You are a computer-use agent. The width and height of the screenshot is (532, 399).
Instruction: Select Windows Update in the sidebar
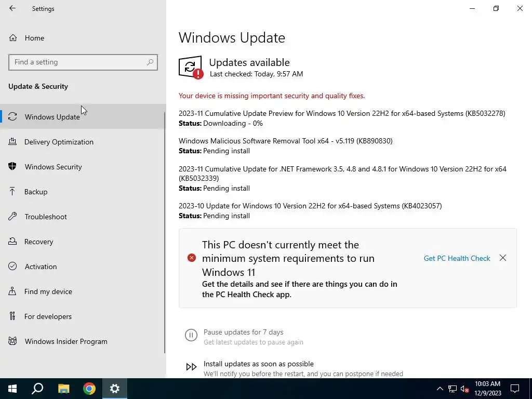[x=83, y=117]
